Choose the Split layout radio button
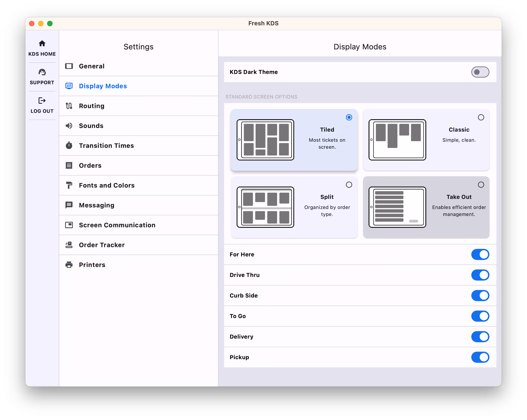Image resolution: width=527 pixels, height=420 pixels. tap(349, 185)
